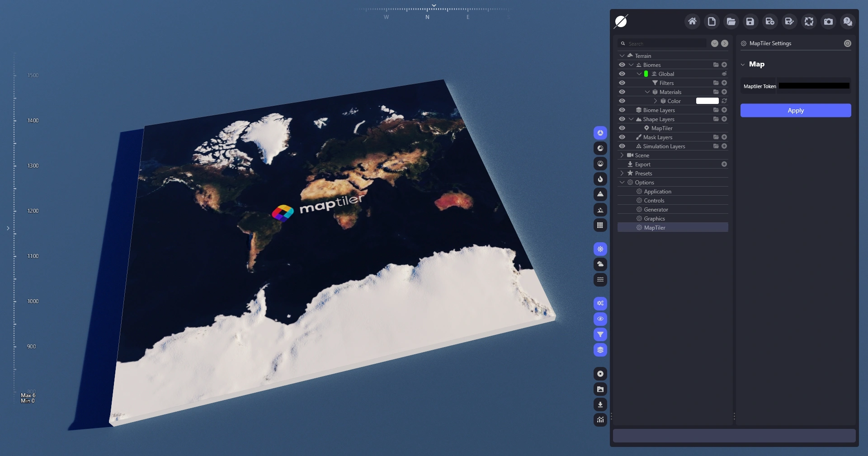Viewport: 868px width, 456px height.
Task: Open folder icon on Shape Layers row
Action: tap(716, 119)
